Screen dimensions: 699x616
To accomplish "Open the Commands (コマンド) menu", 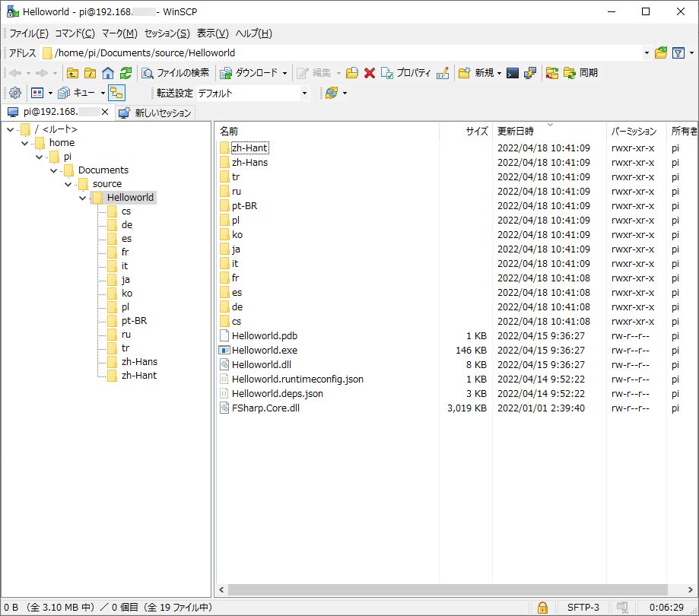I will [75, 33].
